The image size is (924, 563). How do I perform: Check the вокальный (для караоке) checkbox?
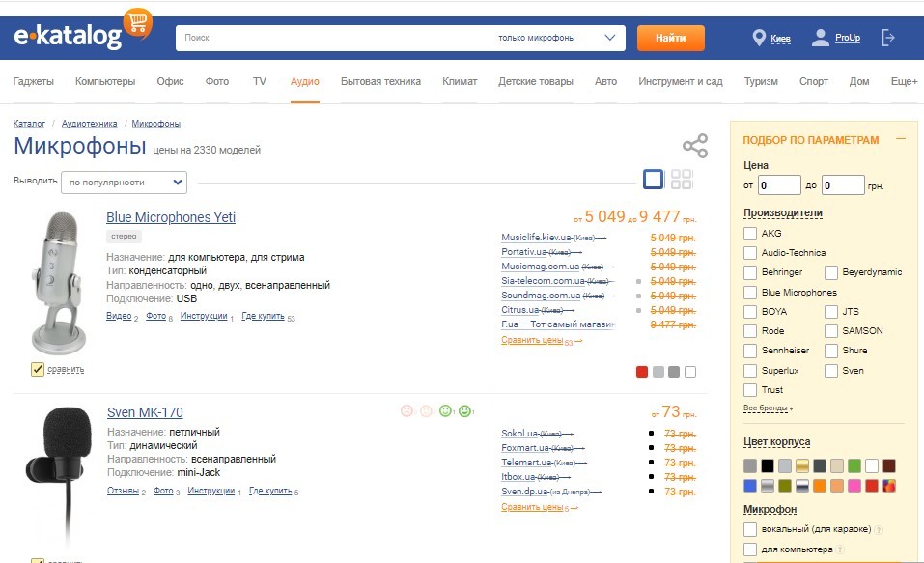click(749, 529)
